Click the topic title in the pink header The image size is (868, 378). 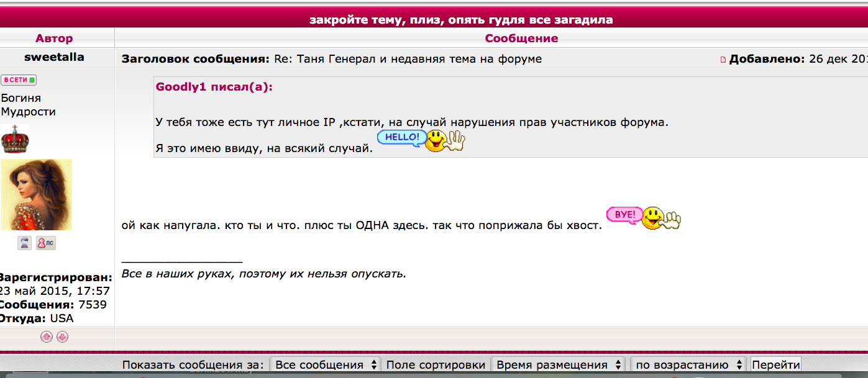pyautogui.click(x=460, y=20)
